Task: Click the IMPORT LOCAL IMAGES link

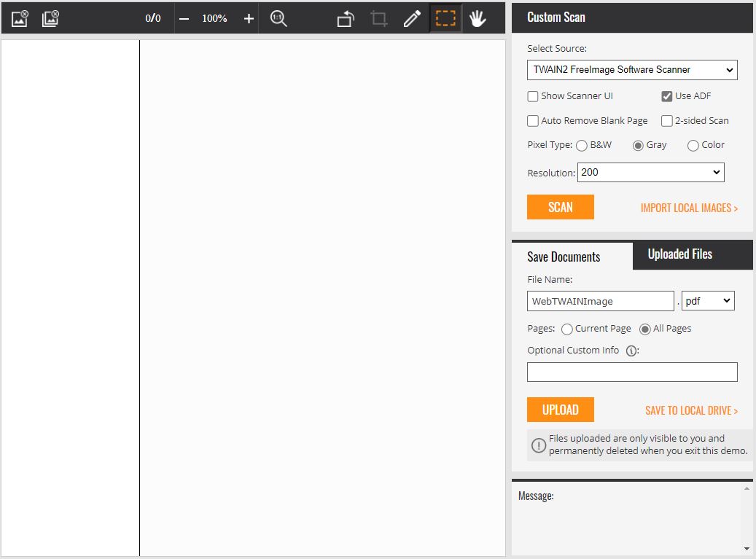Action: [689, 208]
